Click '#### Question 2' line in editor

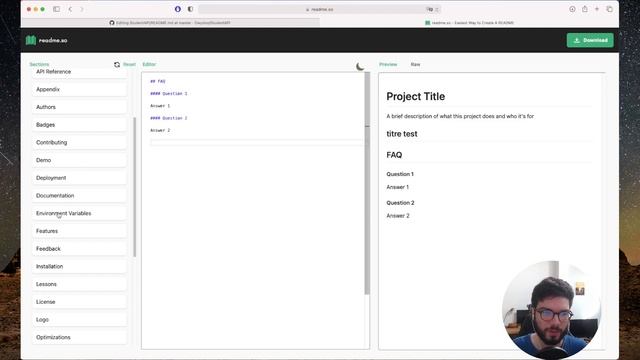[x=169, y=118]
